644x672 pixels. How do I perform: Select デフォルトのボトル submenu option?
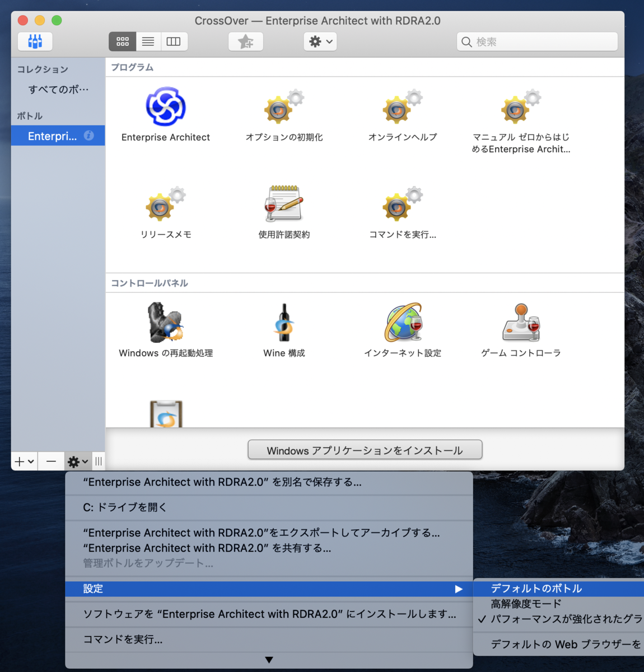point(559,589)
